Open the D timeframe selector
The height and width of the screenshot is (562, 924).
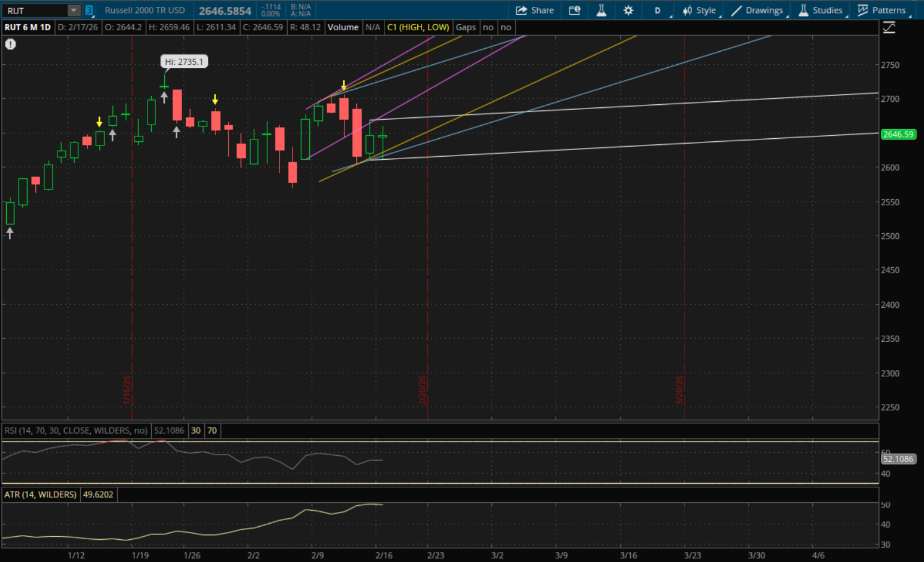[658, 10]
